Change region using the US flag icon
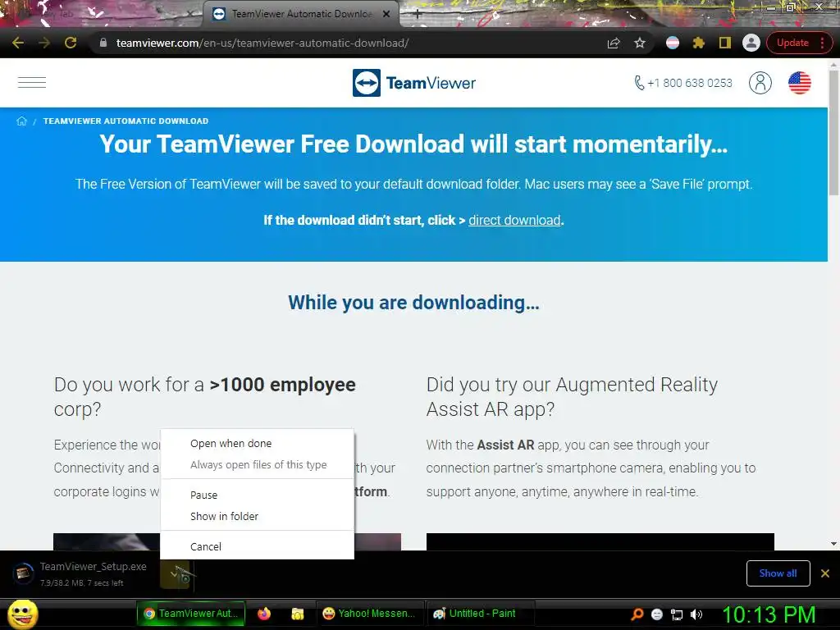This screenshot has width=840, height=630. 799,83
